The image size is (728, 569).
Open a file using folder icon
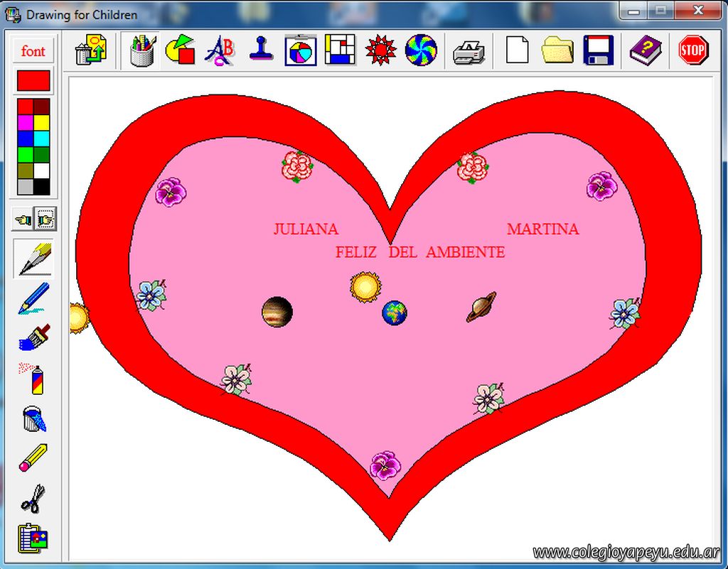pyautogui.click(x=557, y=51)
